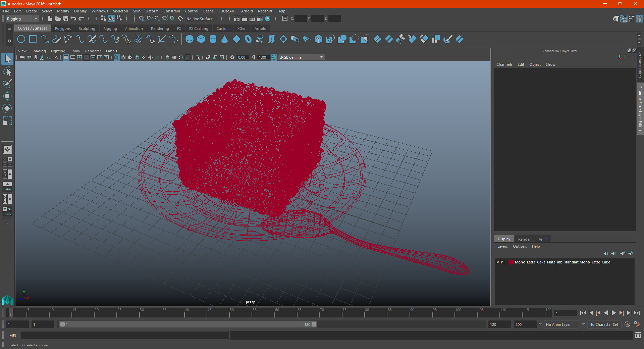Pick the Paint selection tool
This screenshot has width=644, height=349.
pos(7,84)
